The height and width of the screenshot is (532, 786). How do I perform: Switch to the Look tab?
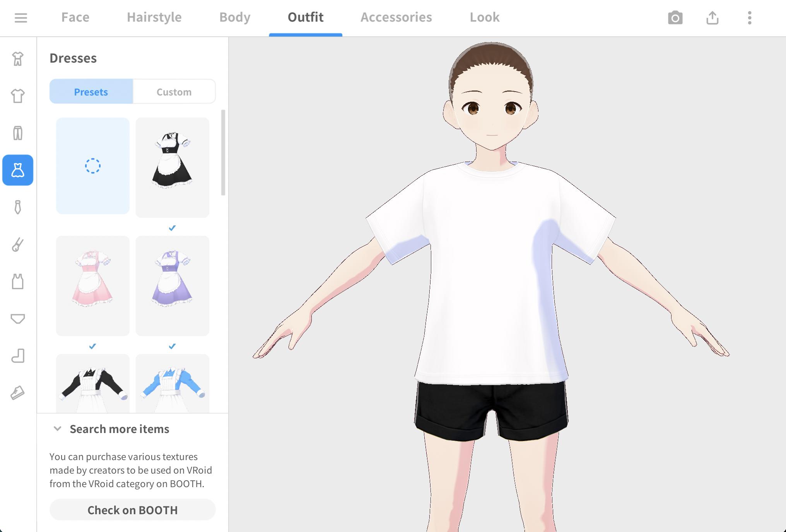(x=485, y=17)
